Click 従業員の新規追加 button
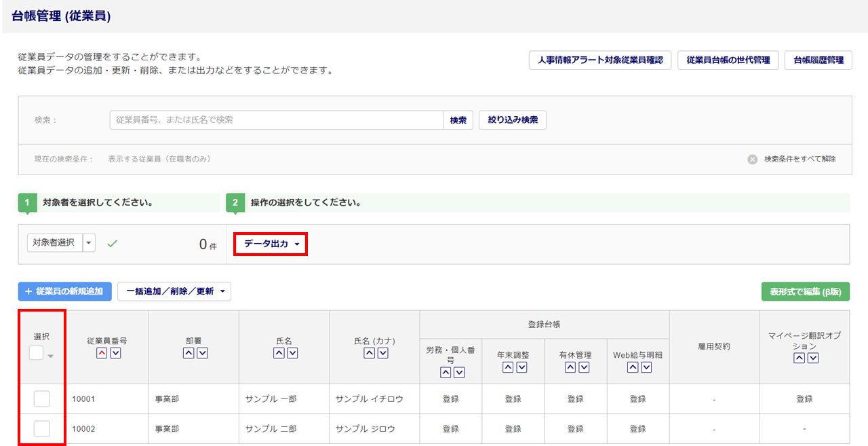Screen dimensions: 868x446 (64, 291)
